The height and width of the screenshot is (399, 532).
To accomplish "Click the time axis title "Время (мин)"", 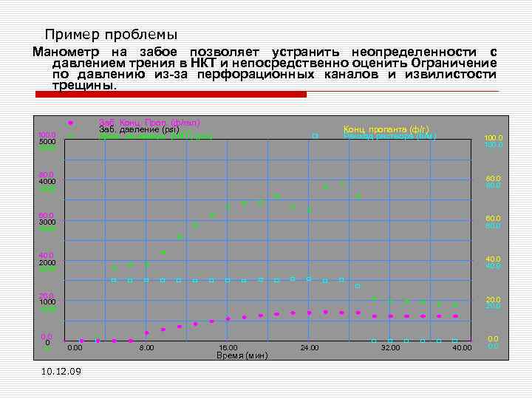I will tap(242, 355).
